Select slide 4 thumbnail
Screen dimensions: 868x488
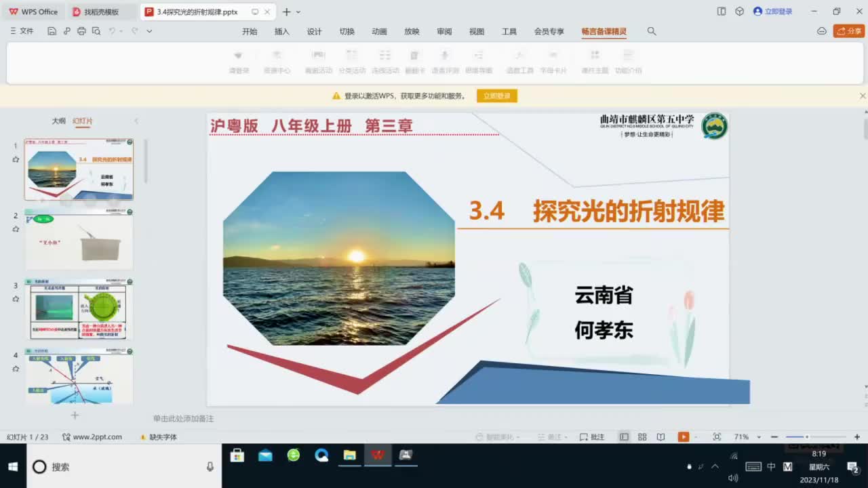(x=79, y=376)
